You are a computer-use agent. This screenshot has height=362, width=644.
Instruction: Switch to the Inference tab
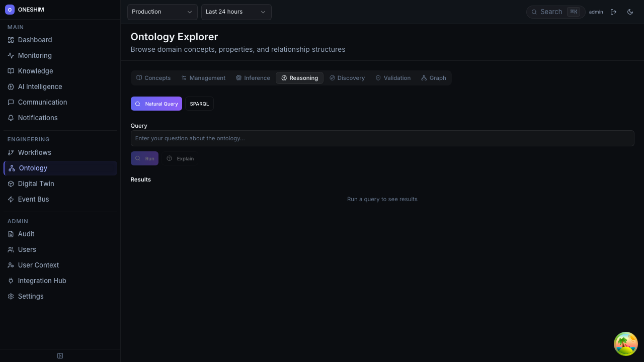[253, 78]
